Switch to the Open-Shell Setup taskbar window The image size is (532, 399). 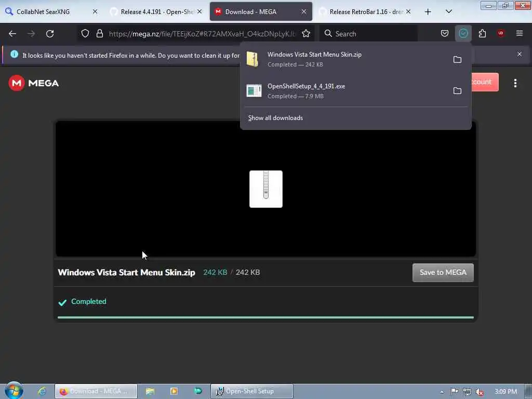point(252,391)
